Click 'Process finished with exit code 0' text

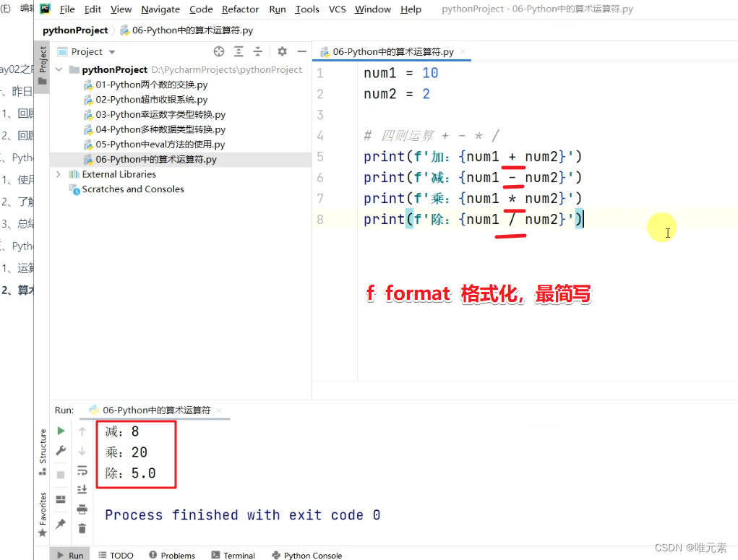click(x=242, y=514)
